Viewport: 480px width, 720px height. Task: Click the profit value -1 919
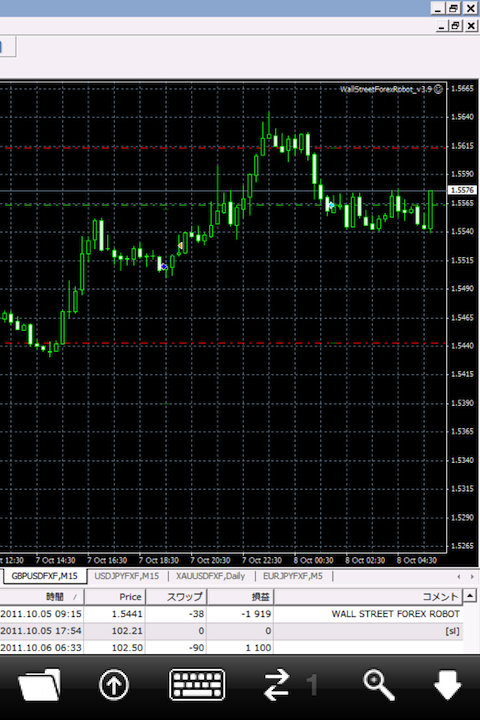(x=256, y=614)
